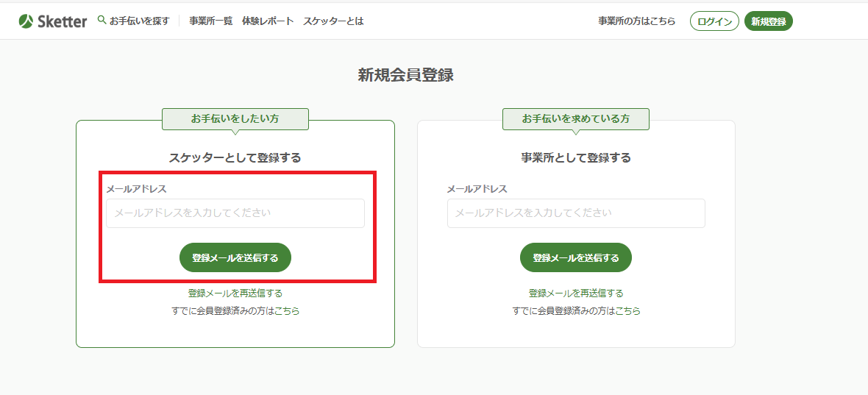This screenshot has height=395, width=868.
Task: Open 体験レポート menu item
Action: click(x=268, y=21)
